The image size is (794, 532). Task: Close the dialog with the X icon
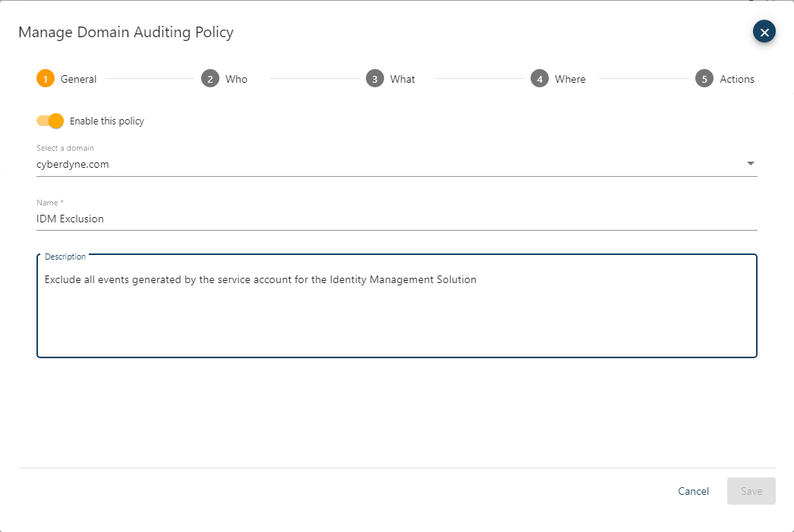[x=764, y=32]
